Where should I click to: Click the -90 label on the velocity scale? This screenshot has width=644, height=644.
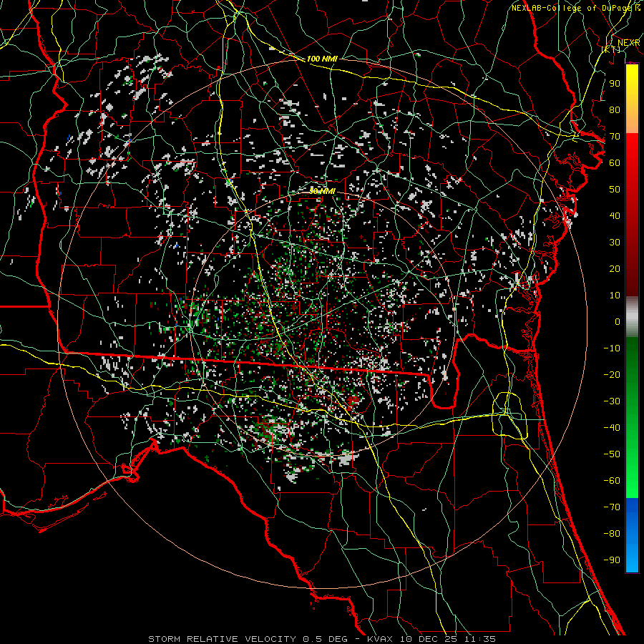click(612, 560)
